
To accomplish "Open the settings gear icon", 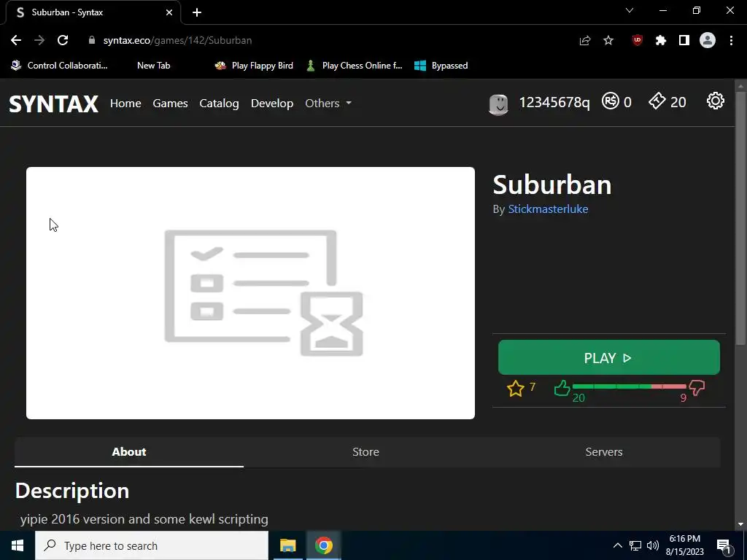I will point(715,101).
